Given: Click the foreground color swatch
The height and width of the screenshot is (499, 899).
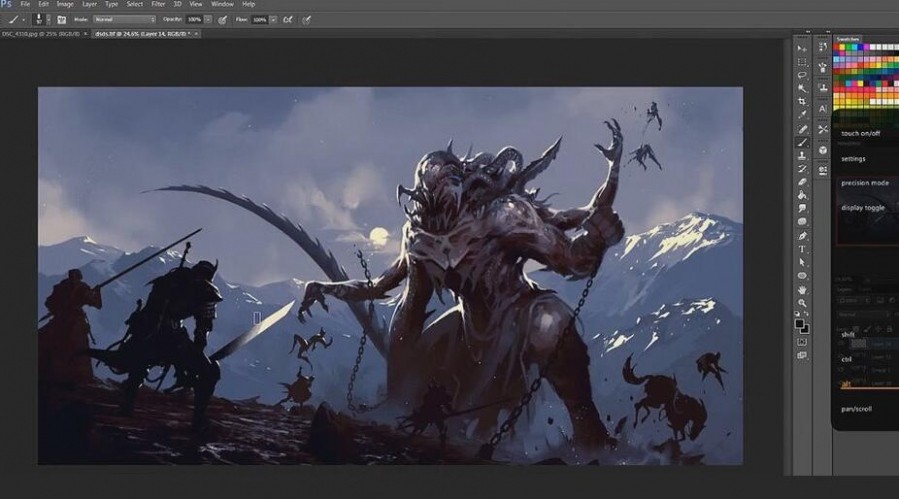Looking at the screenshot, I should pyautogui.click(x=799, y=324).
